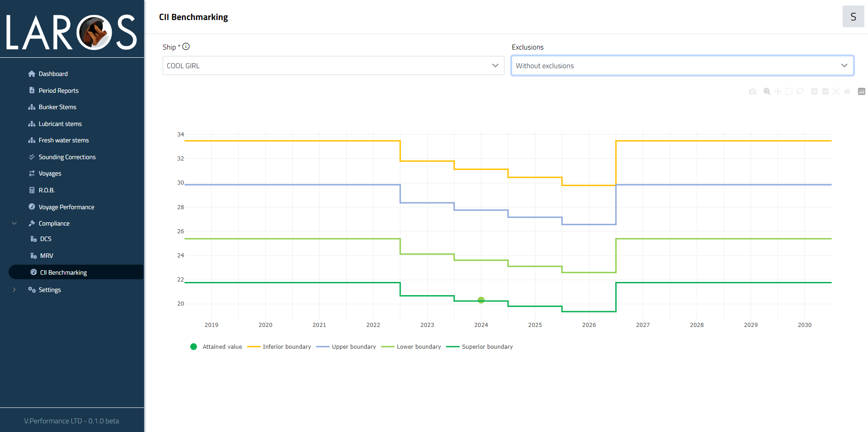The image size is (868, 432).
Task: Open Voyage Performance in the sidebar
Action: 66,207
